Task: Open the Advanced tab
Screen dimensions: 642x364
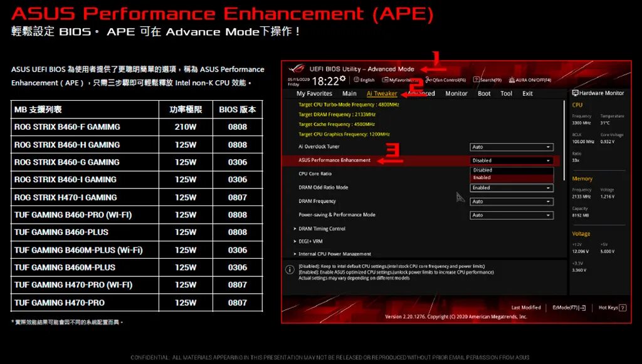Action: point(421,93)
